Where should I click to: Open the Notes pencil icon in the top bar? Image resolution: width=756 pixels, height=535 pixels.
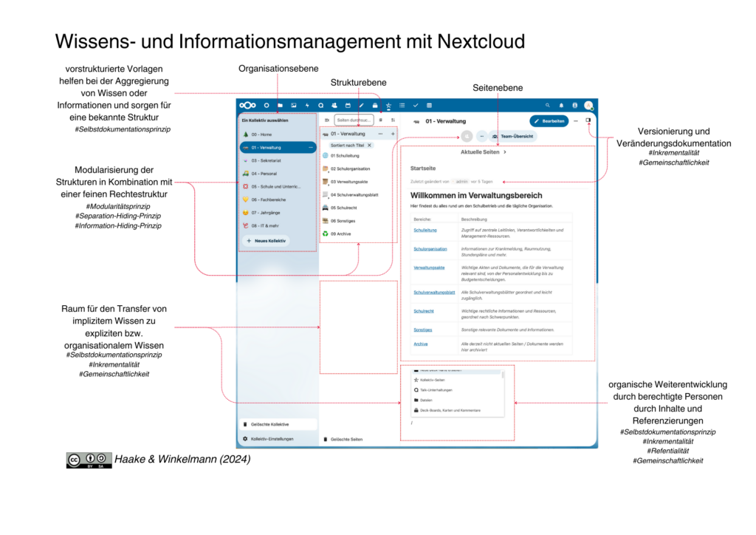361,105
